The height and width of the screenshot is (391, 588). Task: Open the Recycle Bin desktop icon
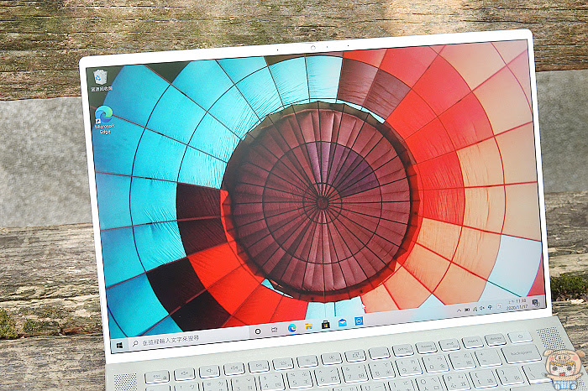tap(102, 81)
